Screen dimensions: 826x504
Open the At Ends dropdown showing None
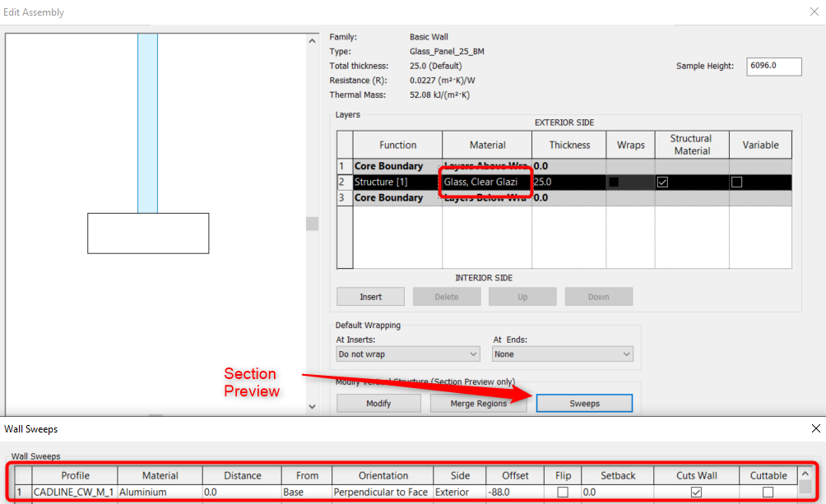click(562, 353)
